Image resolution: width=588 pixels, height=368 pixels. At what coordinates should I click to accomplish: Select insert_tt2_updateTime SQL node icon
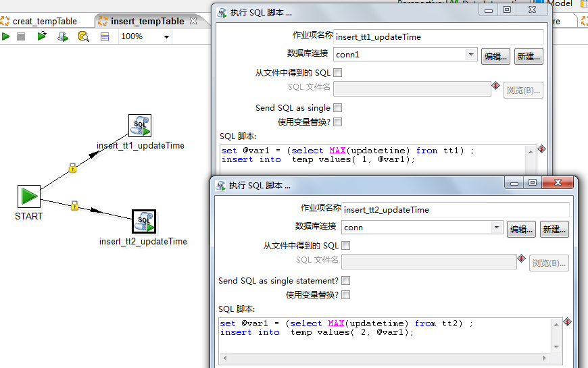pyautogui.click(x=144, y=221)
